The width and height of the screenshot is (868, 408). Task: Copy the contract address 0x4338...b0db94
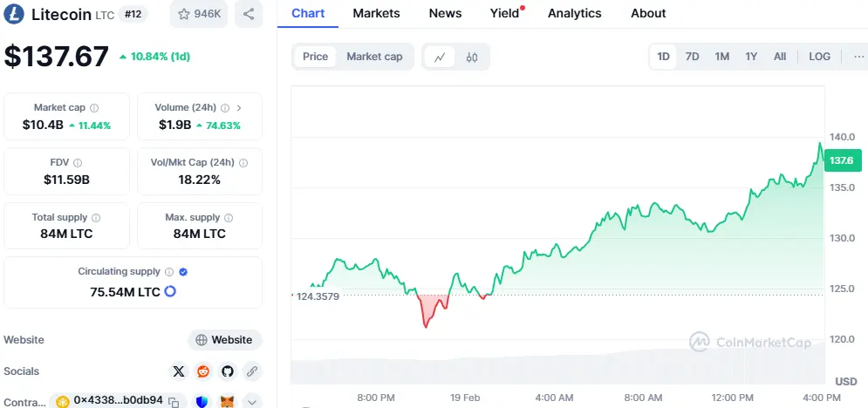point(174,401)
